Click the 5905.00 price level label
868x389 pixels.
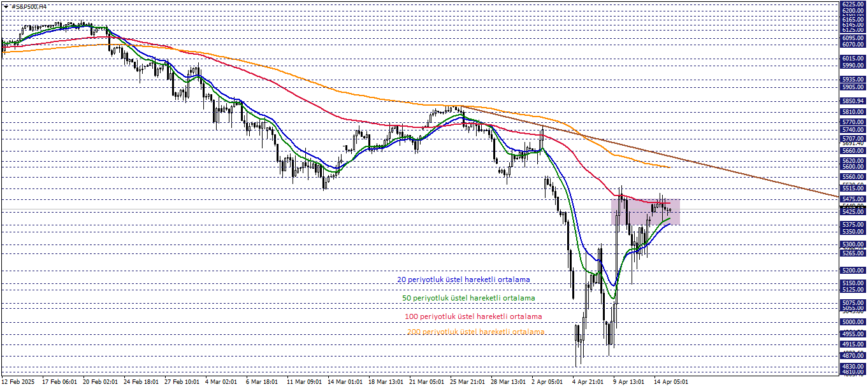point(853,87)
